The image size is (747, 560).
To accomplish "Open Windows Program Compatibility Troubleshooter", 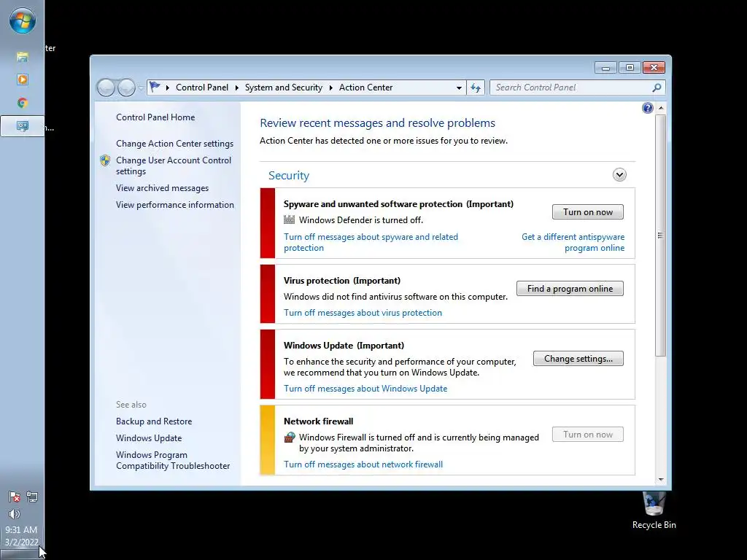I will point(173,461).
